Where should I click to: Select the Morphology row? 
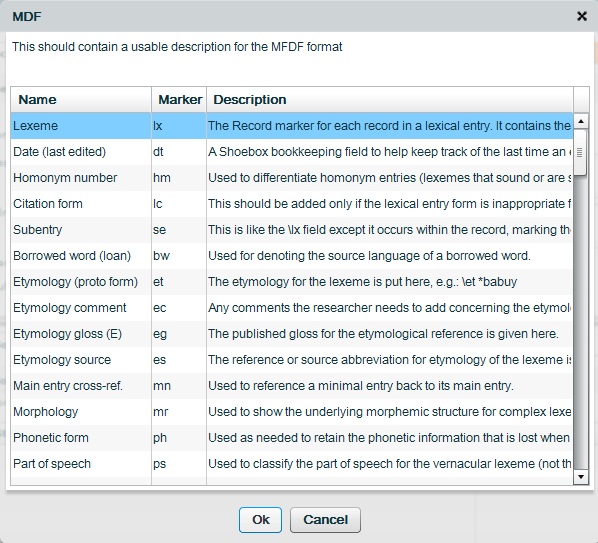(292, 411)
